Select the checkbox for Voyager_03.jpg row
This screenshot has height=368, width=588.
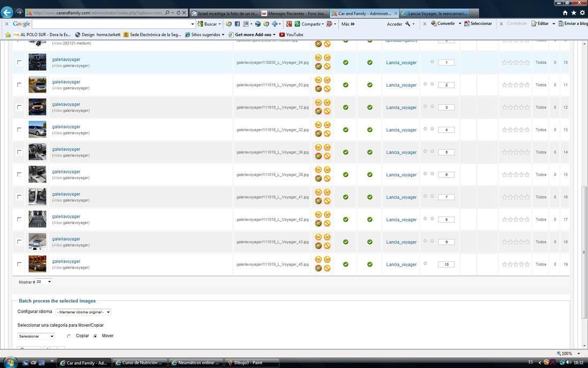[19, 85]
